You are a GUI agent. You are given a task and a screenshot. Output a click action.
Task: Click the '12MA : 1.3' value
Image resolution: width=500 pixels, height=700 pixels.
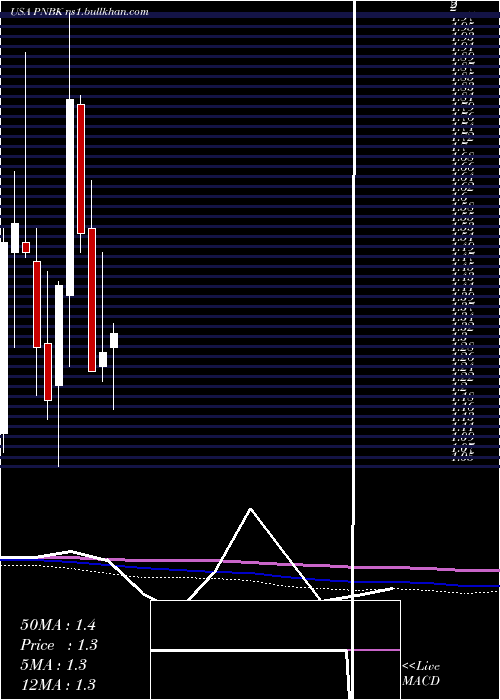coord(58,684)
